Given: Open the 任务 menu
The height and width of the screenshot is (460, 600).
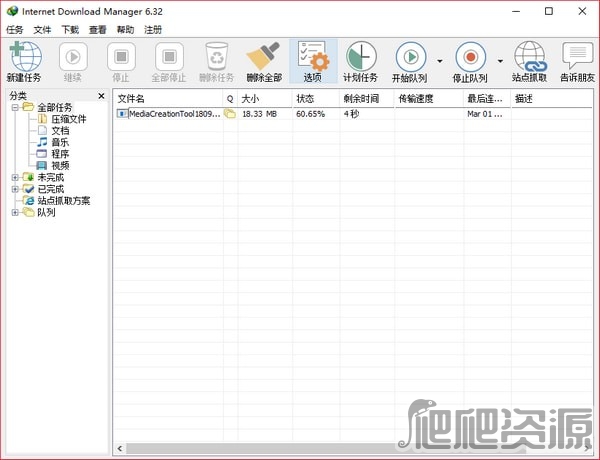Looking at the screenshot, I should pos(15,29).
